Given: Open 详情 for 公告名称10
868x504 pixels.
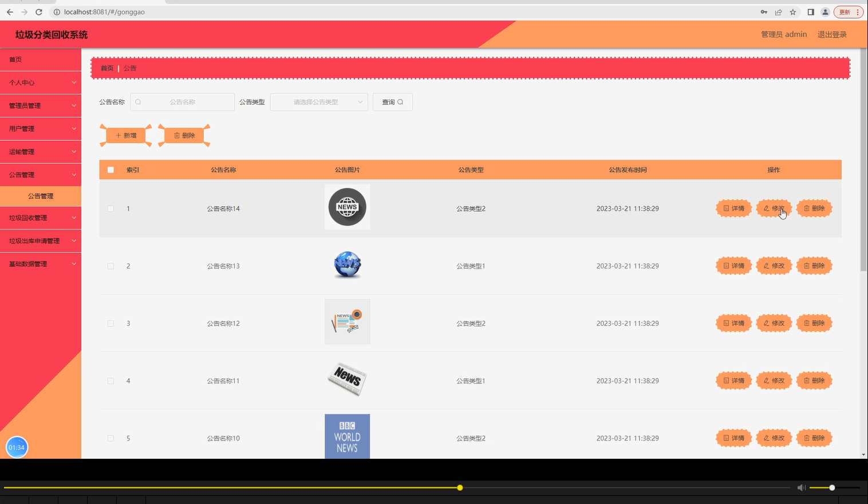Looking at the screenshot, I should (x=733, y=438).
